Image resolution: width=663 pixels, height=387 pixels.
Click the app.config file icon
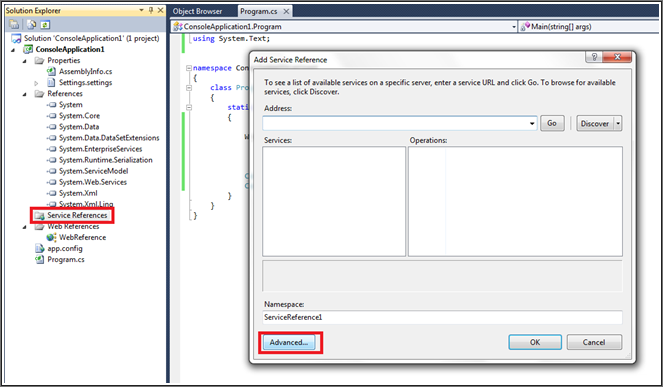pyautogui.click(x=39, y=248)
